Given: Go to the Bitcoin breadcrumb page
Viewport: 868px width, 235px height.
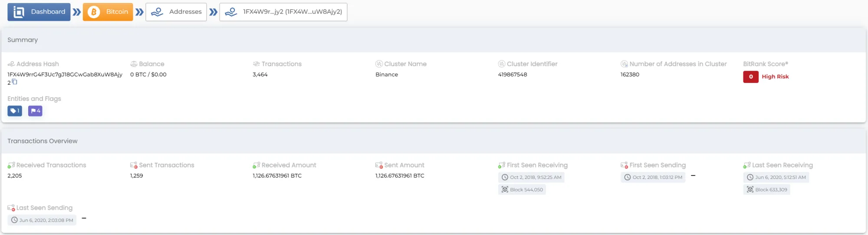Looking at the screenshot, I should pyautogui.click(x=108, y=12).
